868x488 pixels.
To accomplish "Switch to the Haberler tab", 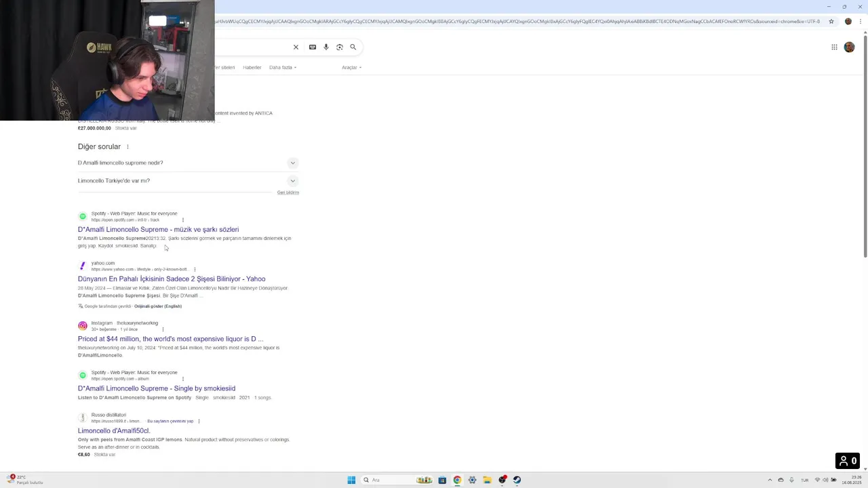I will coord(252,67).
